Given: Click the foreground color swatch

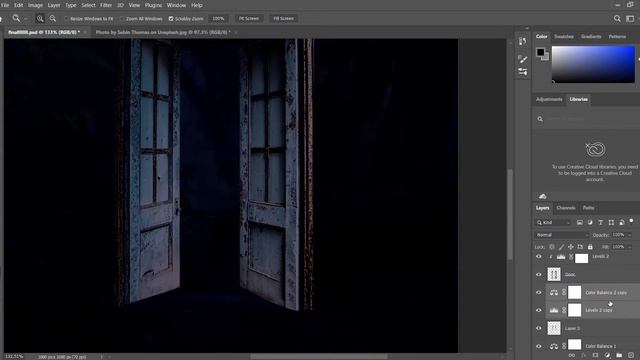Looking at the screenshot, I should (x=540, y=52).
